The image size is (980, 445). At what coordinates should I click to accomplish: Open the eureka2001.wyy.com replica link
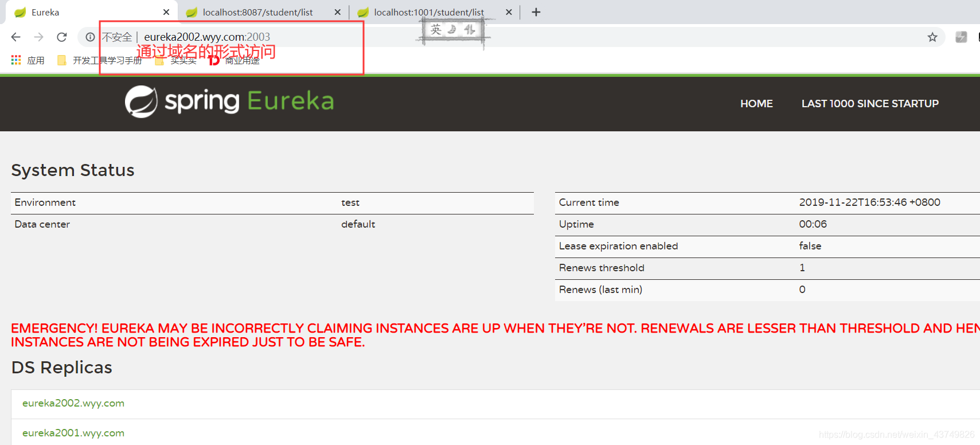point(73,433)
